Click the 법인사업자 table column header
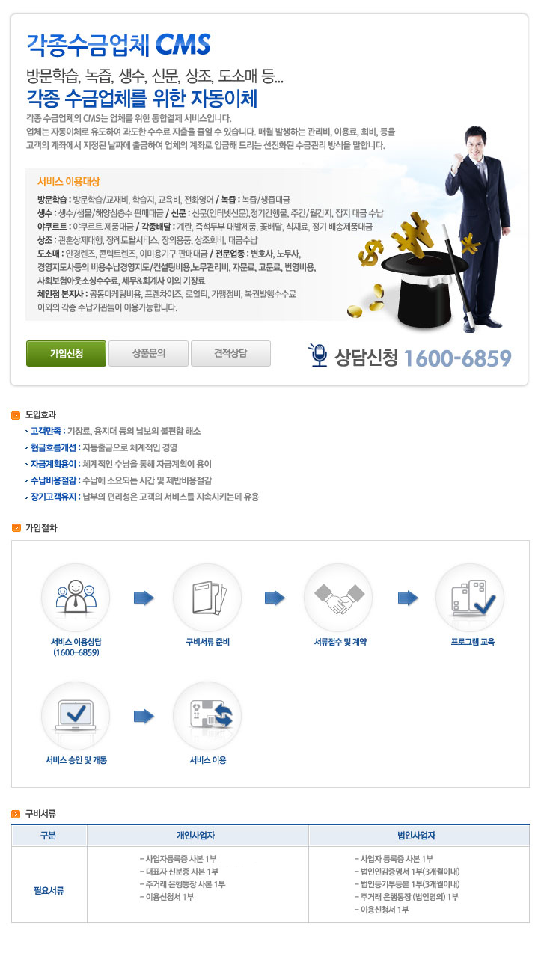The height and width of the screenshot is (980, 541). point(419,836)
